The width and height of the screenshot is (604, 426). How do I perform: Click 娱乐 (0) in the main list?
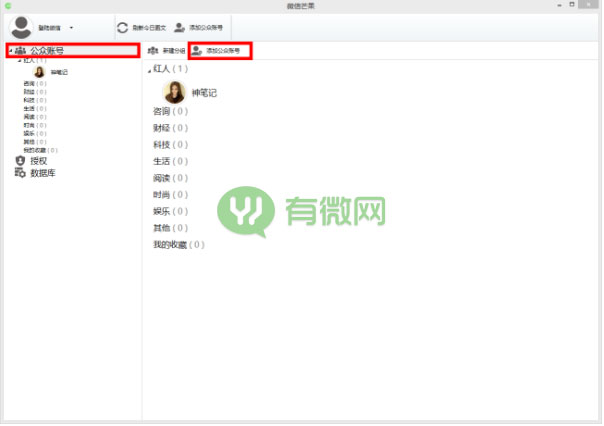tap(171, 211)
